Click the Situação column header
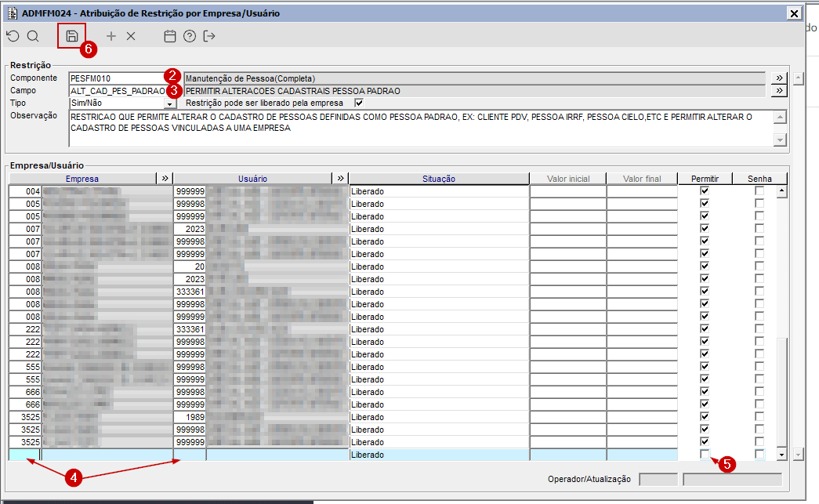The image size is (819, 504). pos(439,179)
